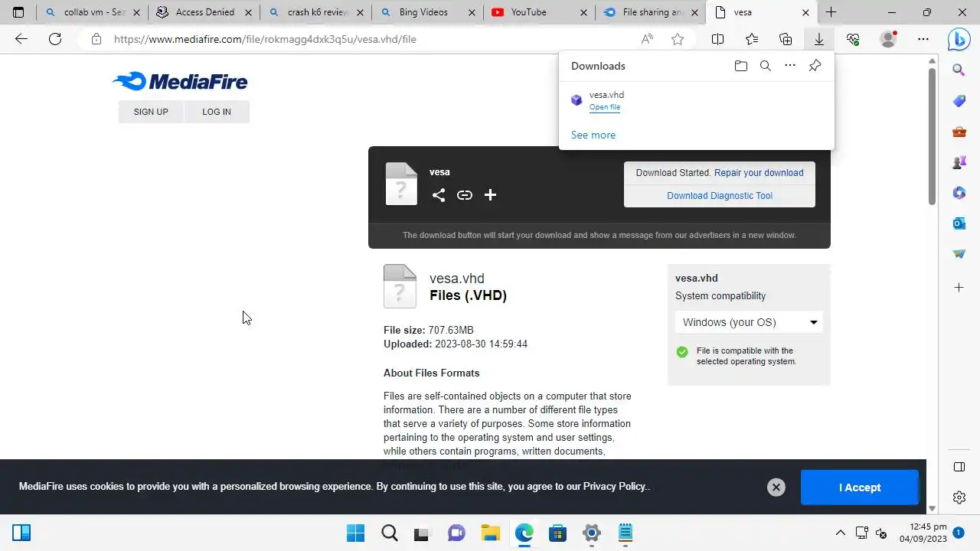This screenshot has height=551, width=980.
Task: Expand Windows (your OS) compatibility dropdown
Action: pyautogui.click(x=749, y=322)
